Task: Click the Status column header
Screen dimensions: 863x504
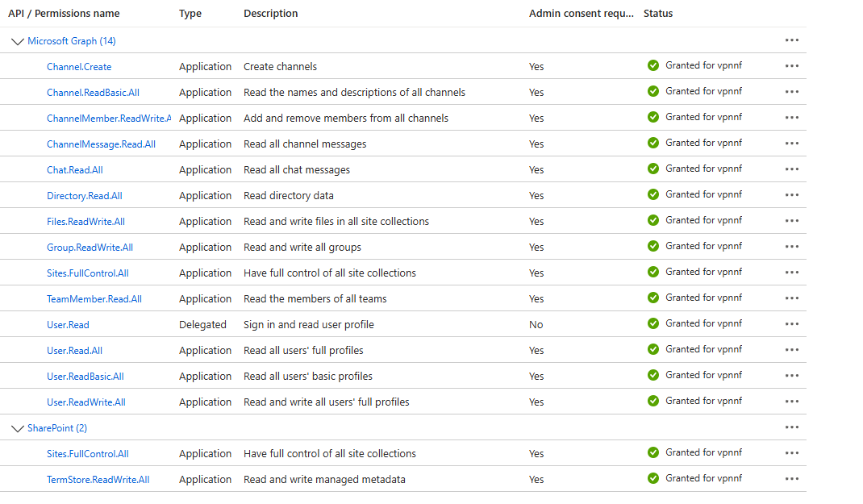Action: [x=658, y=14]
